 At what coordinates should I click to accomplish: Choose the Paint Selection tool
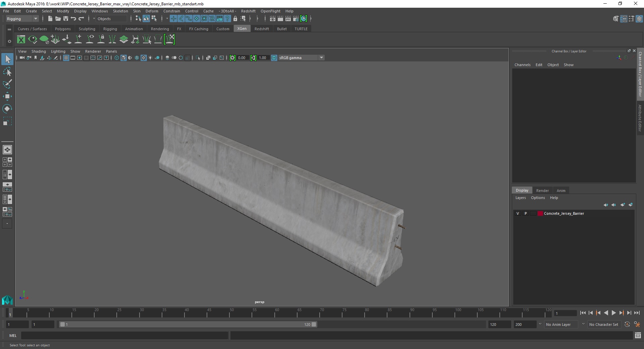[7, 84]
